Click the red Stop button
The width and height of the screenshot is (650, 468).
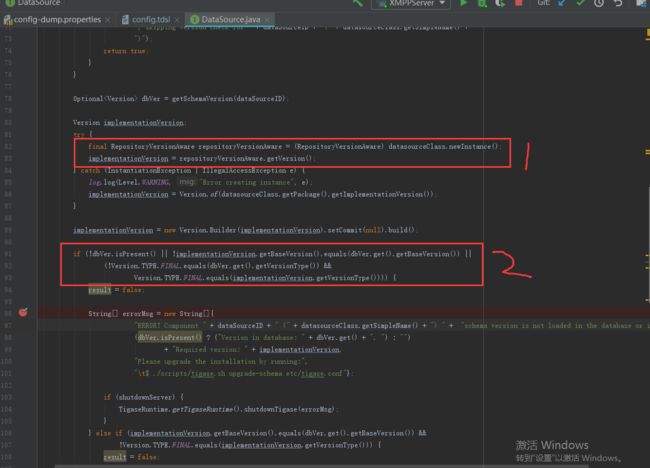point(518,3)
